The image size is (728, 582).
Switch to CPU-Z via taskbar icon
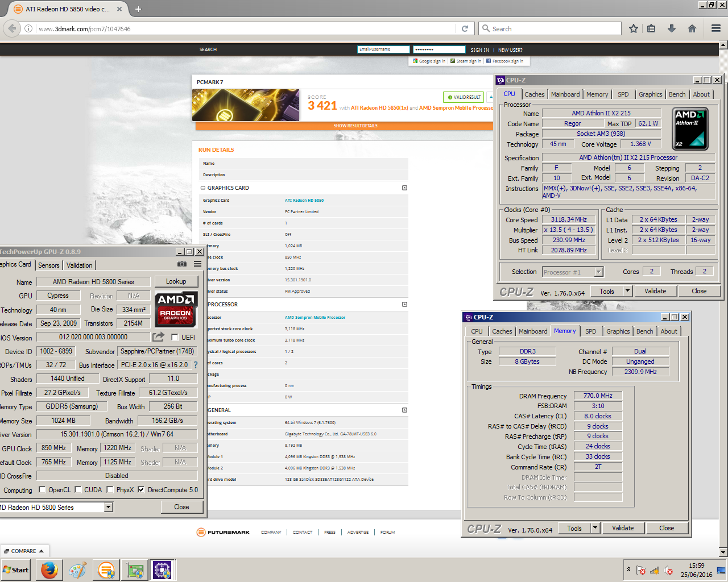coord(163,569)
